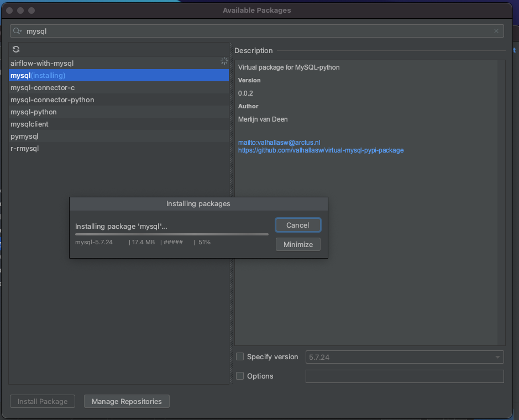
Task: Click the search magnifier icon in search field
Action: pos(17,31)
